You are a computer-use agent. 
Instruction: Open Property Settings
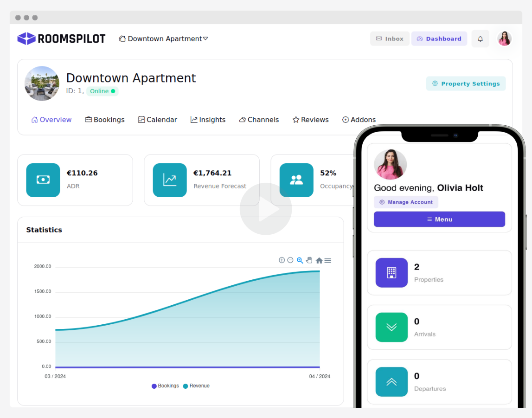click(466, 84)
